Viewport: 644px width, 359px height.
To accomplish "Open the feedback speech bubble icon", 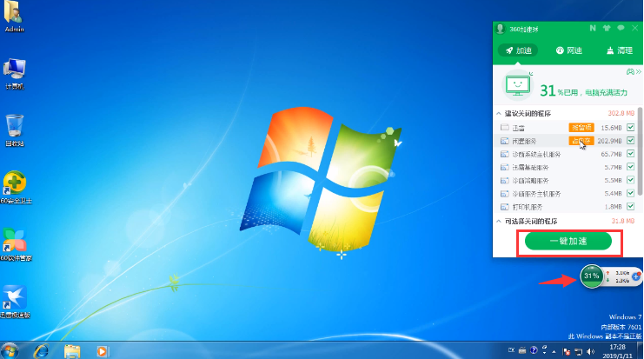I will click(x=621, y=28).
